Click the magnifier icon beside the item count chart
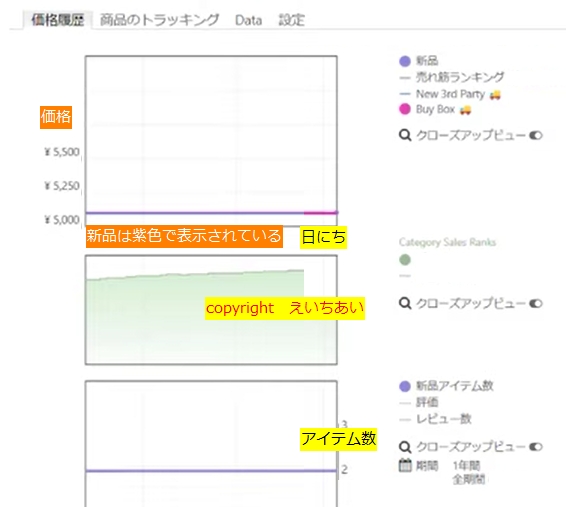The image size is (566, 507). coord(405,447)
